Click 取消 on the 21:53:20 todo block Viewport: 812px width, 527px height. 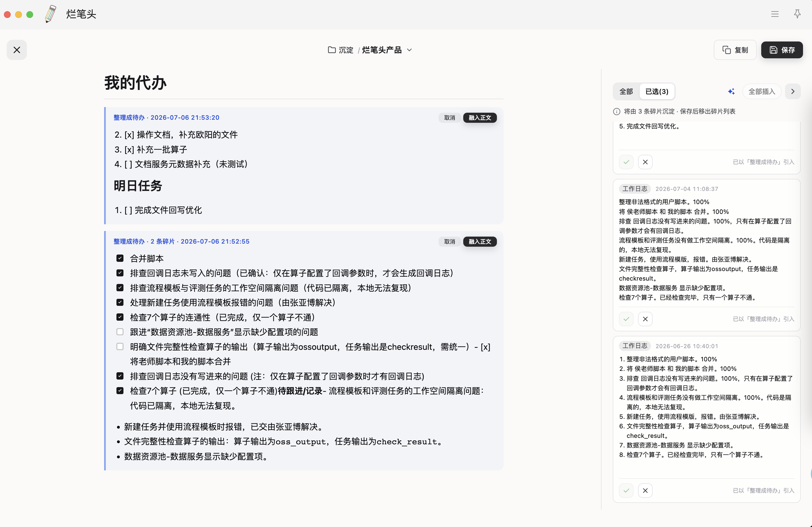click(449, 118)
